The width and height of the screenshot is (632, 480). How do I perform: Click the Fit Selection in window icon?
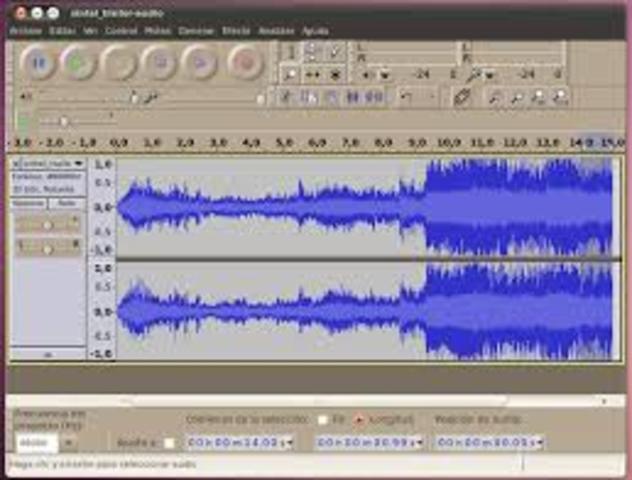pos(538,98)
